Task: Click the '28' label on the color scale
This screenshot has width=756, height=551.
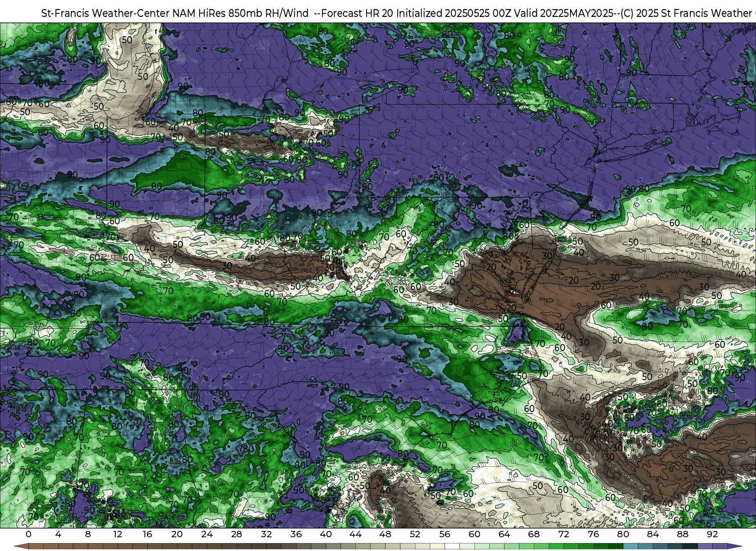Action: pyautogui.click(x=237, y=534)
